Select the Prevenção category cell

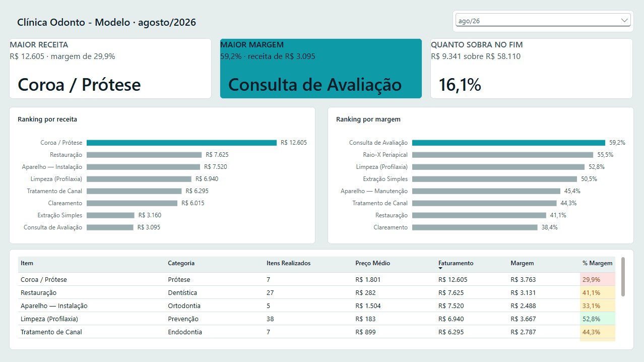[183, 319]
